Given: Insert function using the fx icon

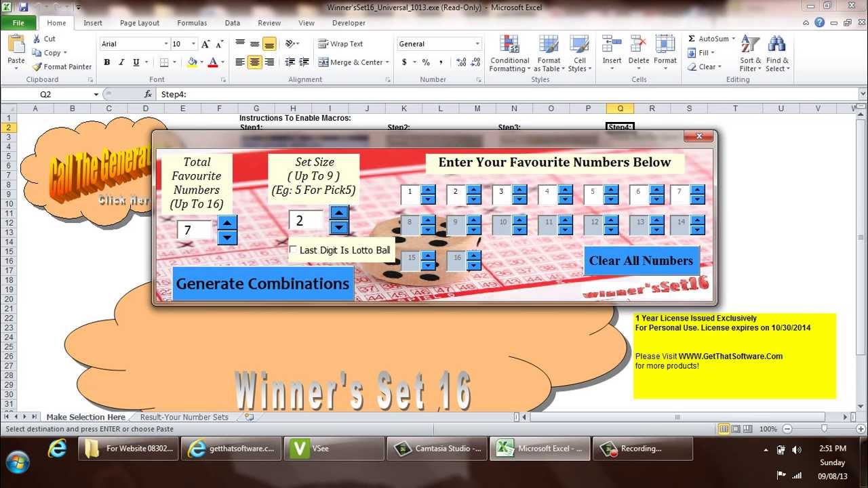Looking at the screenshot, I should (x=147, y=94).
